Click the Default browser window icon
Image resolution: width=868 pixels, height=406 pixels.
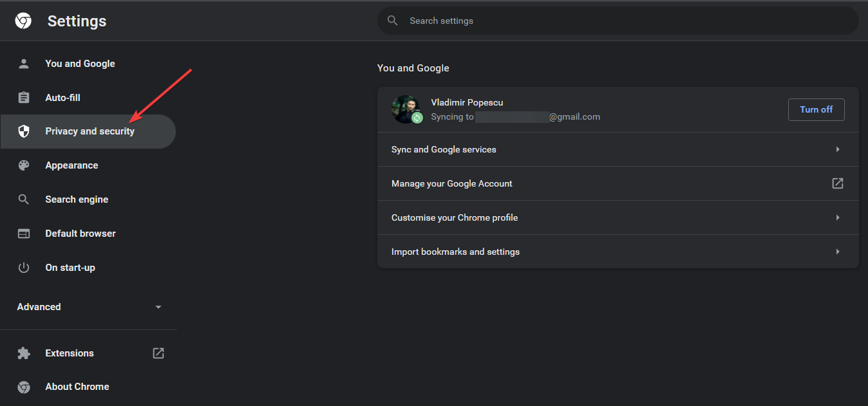(24, 234)
